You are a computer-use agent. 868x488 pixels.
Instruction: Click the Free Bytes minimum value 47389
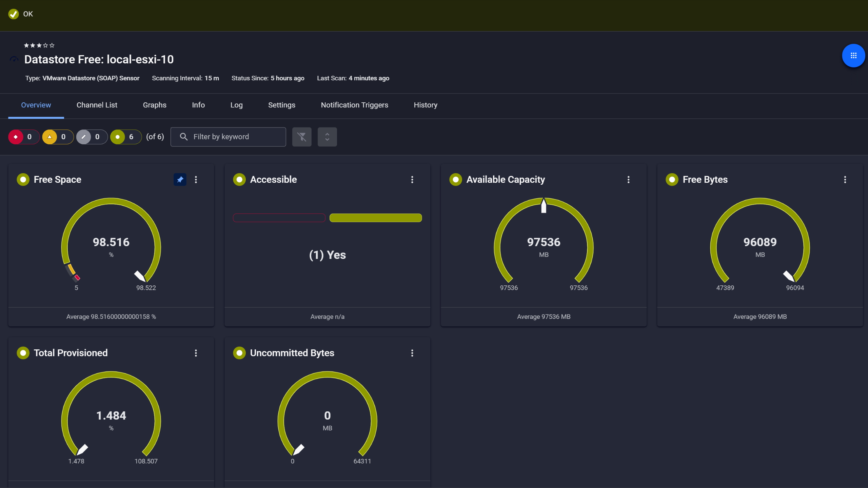coord(725,288)
